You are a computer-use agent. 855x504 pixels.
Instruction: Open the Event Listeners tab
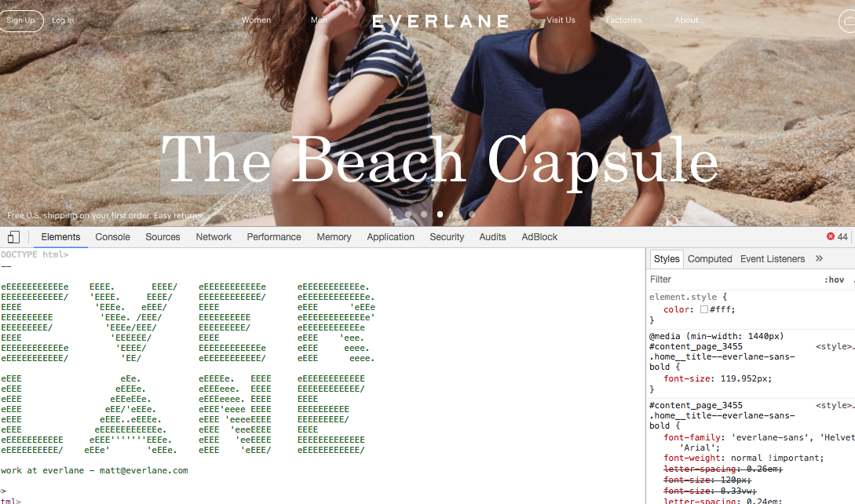[x=772, y=258]
